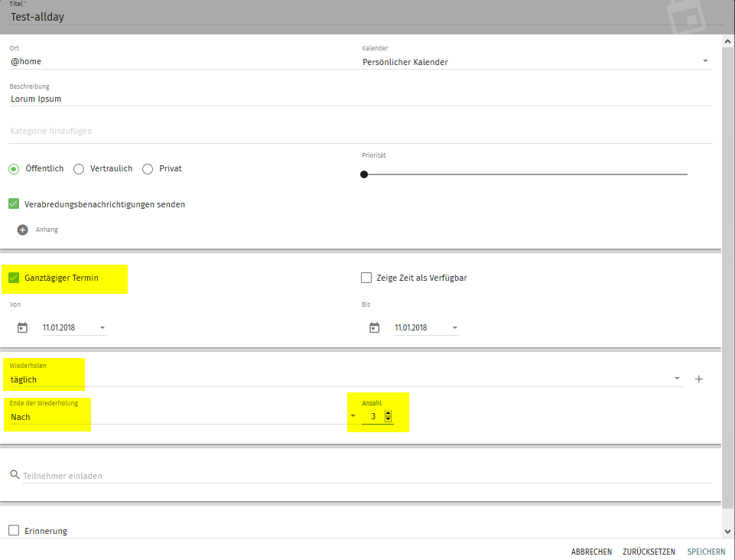This screenshot has height=560, width=735.
Task: Click the SPEICHERN button
Action: (707, 552)
